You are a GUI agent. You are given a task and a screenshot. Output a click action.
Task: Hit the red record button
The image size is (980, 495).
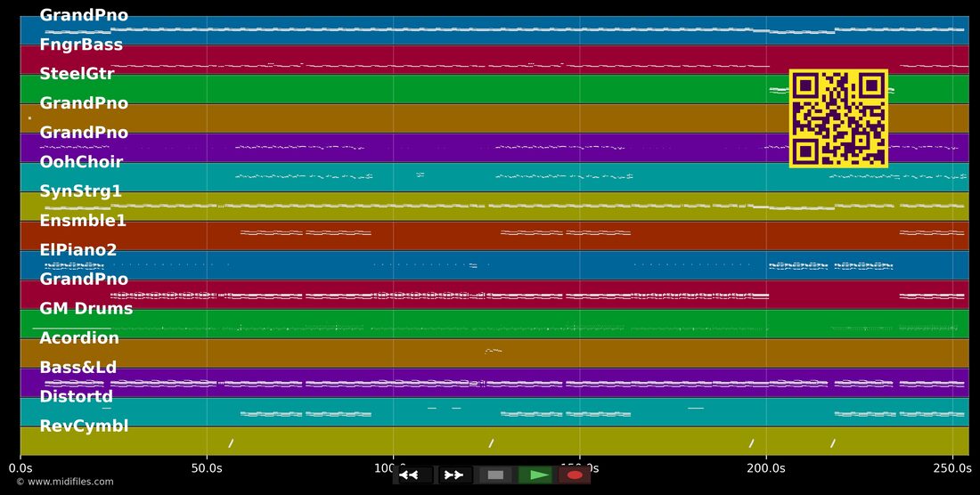(575, 475)
